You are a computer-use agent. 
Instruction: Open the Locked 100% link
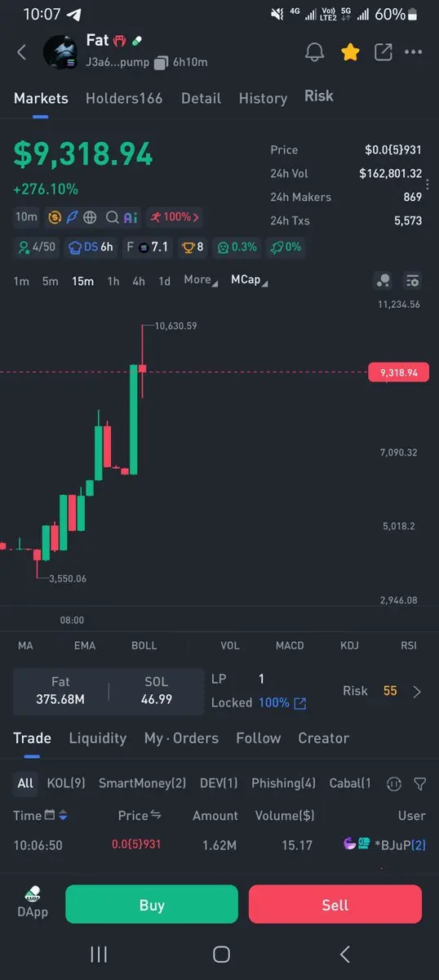[x=282, y=703]
